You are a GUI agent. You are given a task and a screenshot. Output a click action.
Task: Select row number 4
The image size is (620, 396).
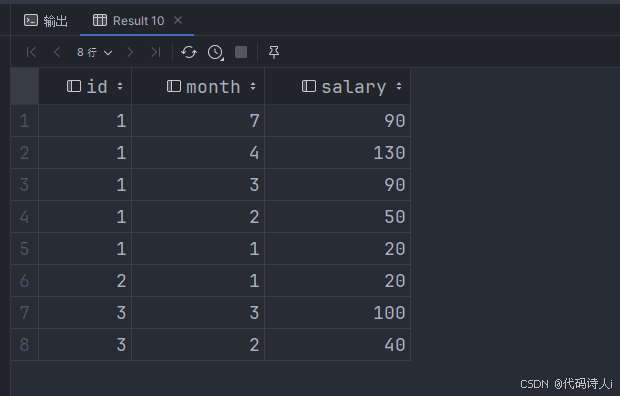[25, 217]
